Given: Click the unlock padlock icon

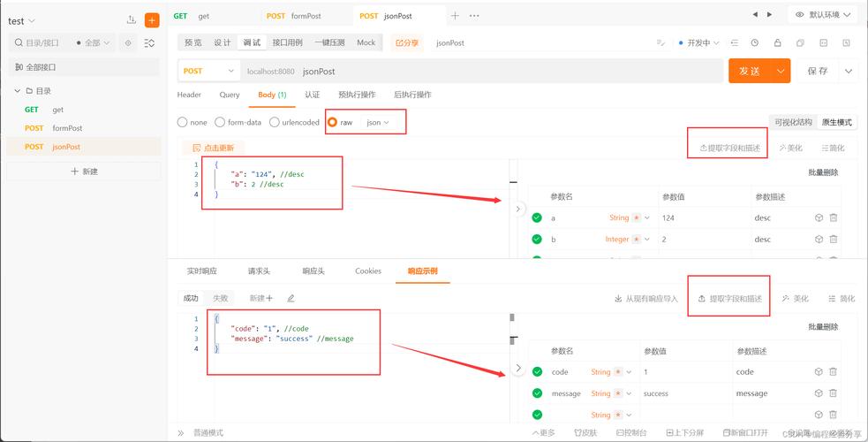Looking at the screenshot, I should 777,42.
